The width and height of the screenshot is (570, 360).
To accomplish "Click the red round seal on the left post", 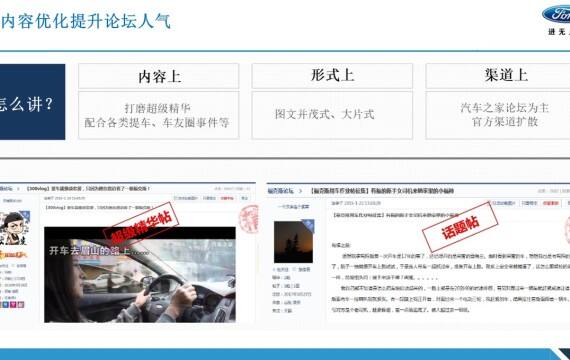I will (249, 219).
